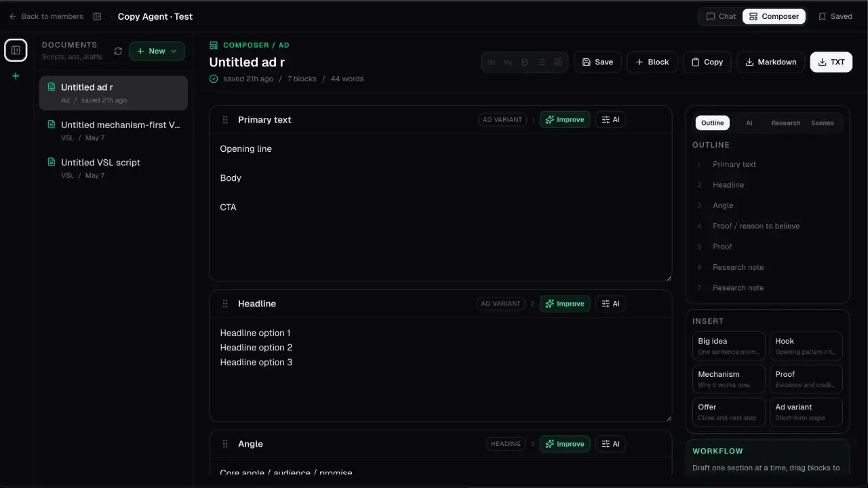Open Untitled mechanism-first VSL document
The height and width of the screenshot is (488, 868).
point(113,131)
